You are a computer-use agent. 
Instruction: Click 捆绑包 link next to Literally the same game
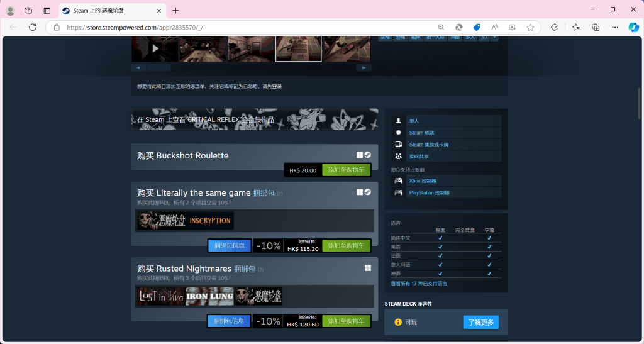(x=264, y=193)
